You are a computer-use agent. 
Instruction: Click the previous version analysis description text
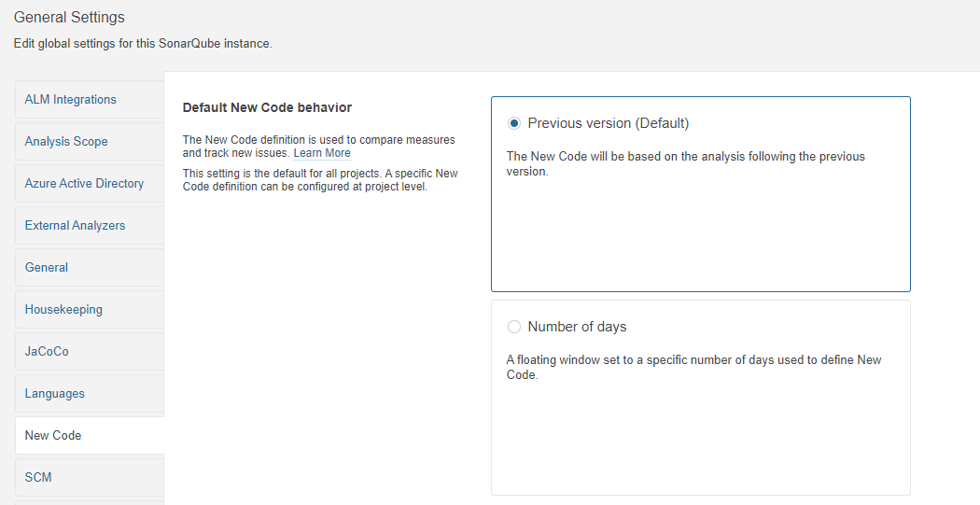(685, 163)
